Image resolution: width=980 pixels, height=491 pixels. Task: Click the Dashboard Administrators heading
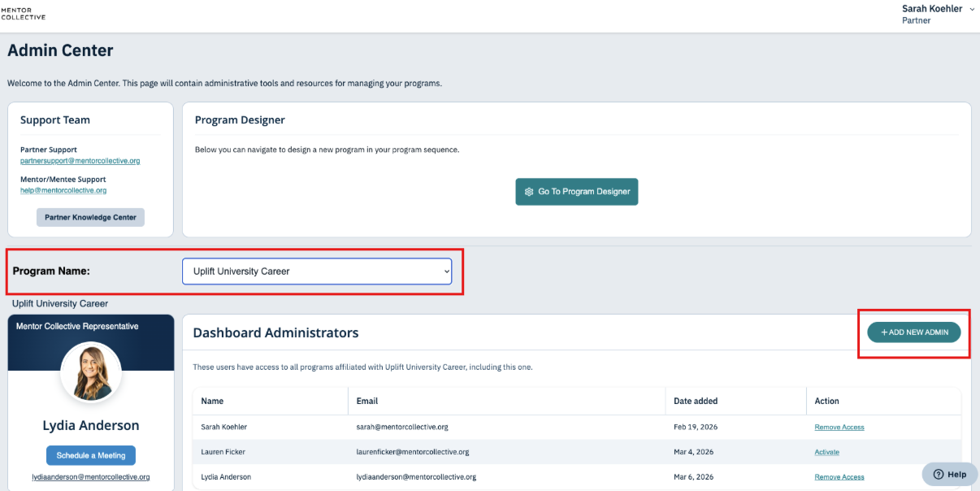point(275,332)
